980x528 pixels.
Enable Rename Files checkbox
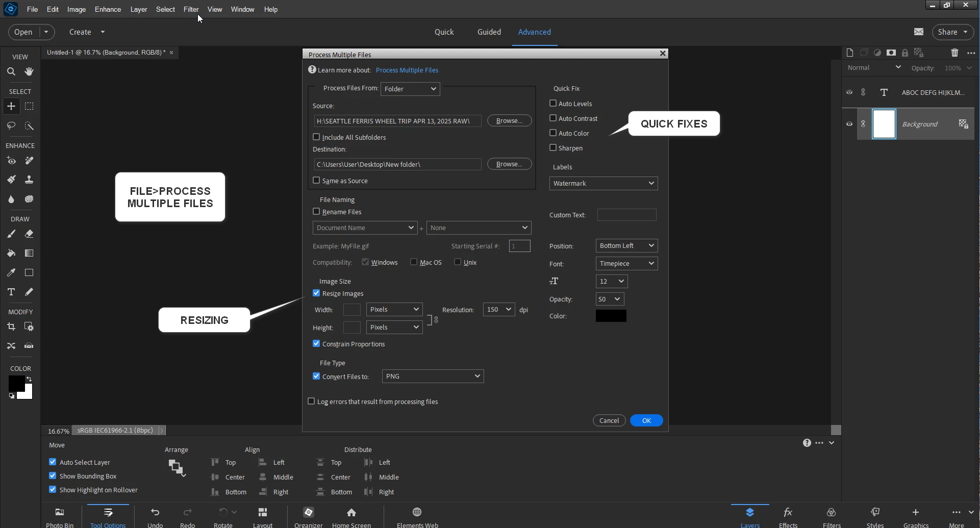coord(316,211)
